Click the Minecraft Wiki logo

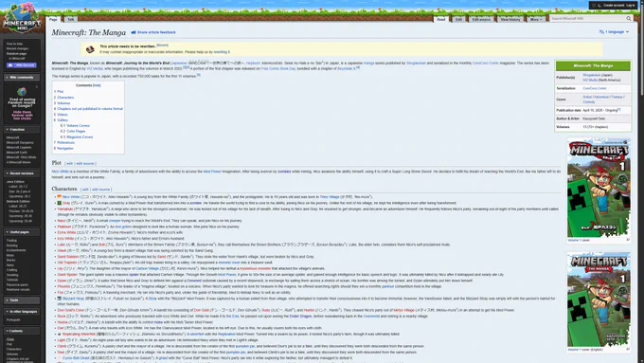[22, 18]
